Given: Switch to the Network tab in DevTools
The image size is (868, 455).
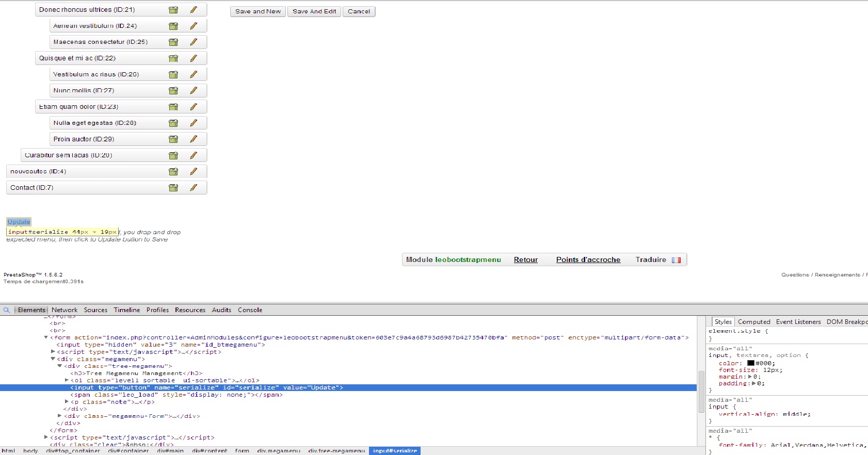Looking at the screenshot, I should (x=65, y=310).
